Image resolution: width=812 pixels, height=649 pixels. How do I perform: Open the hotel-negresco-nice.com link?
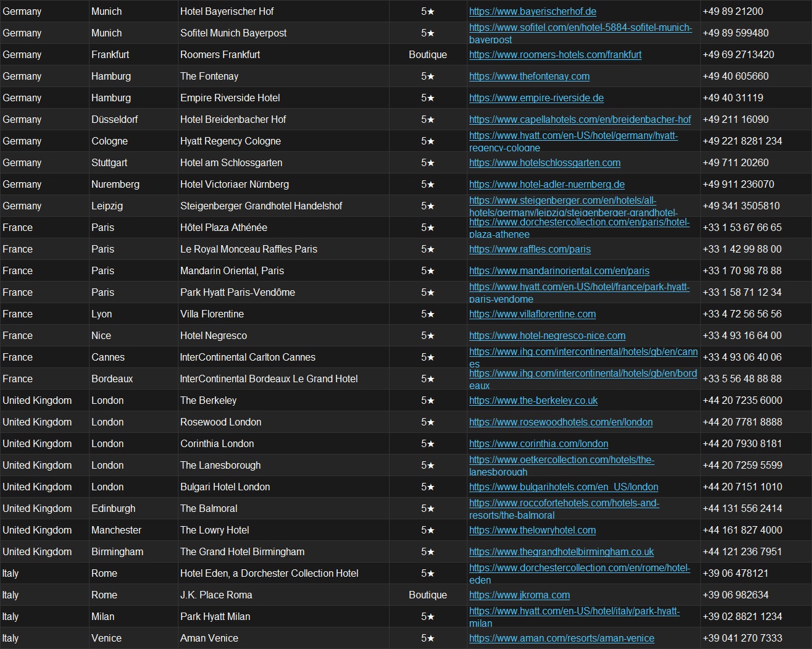click(547, 335)
